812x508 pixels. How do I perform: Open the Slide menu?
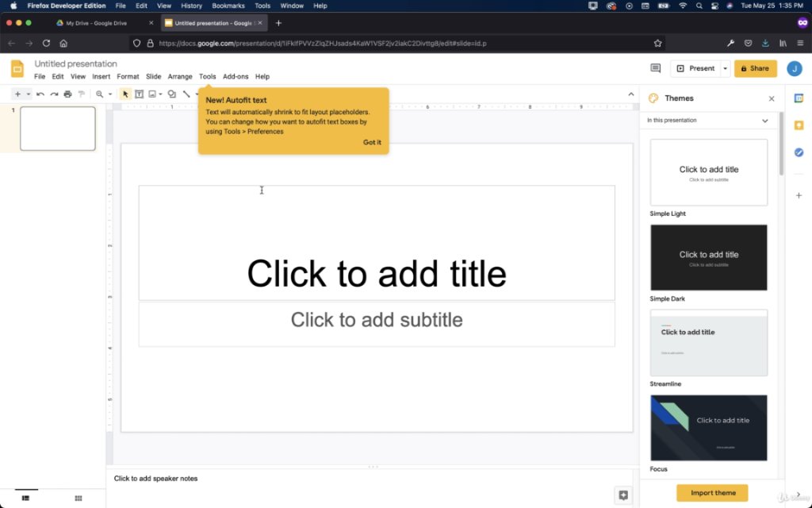coord(153,77)
